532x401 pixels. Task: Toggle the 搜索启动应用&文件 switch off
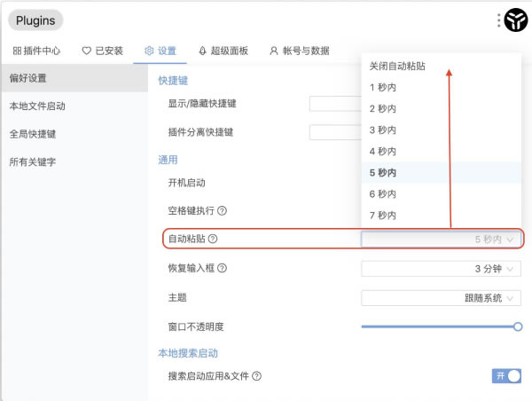pos(506,376)
